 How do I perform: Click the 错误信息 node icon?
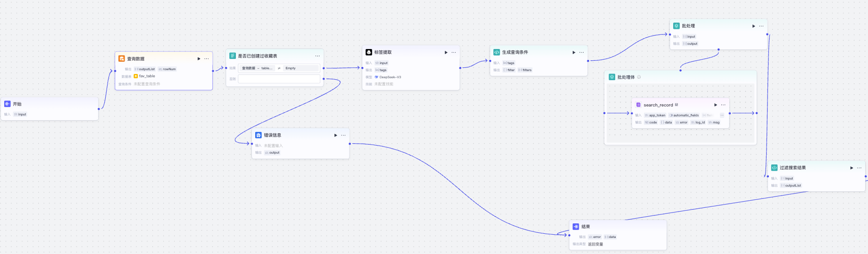coord(259,135)
